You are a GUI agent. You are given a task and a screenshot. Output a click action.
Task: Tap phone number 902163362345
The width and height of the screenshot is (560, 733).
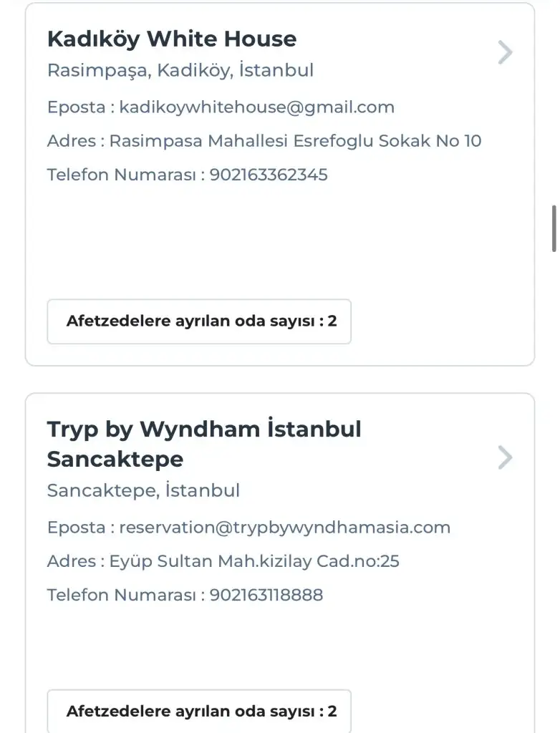(x=269, y=175)
